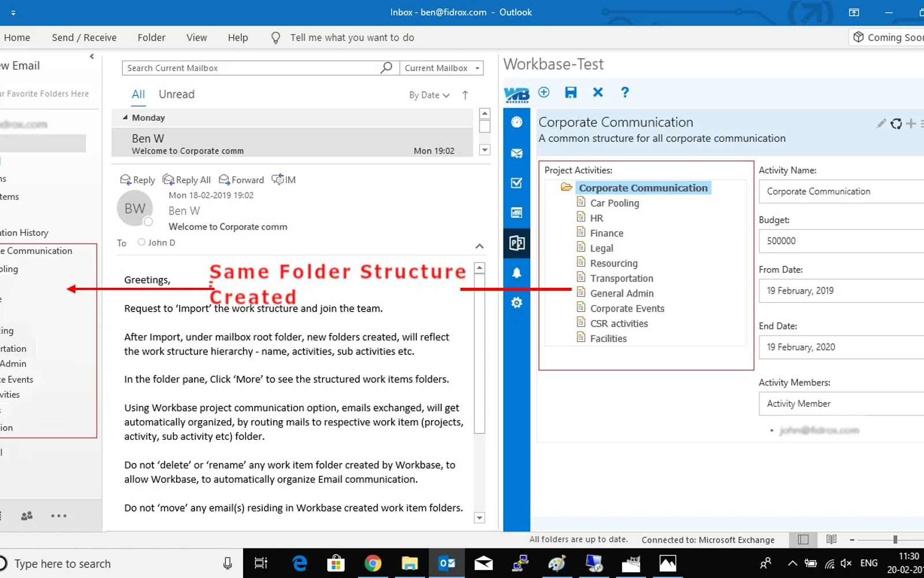The width and height of the screenshot is (924, 578).
Task: Open Workbase help question mark icon
Action: tap(625, 92)
